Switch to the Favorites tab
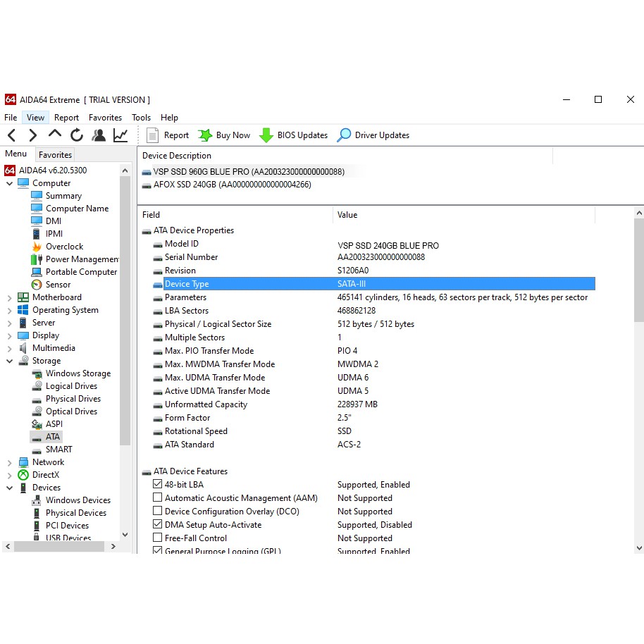 pyautogui.click(x=55, y=155)
